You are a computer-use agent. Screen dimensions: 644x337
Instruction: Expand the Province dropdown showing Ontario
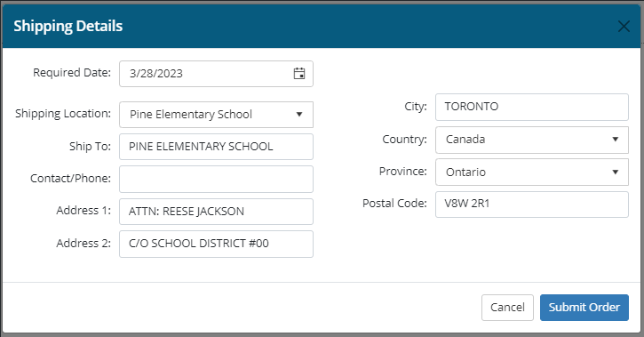(x=532, y=172)
